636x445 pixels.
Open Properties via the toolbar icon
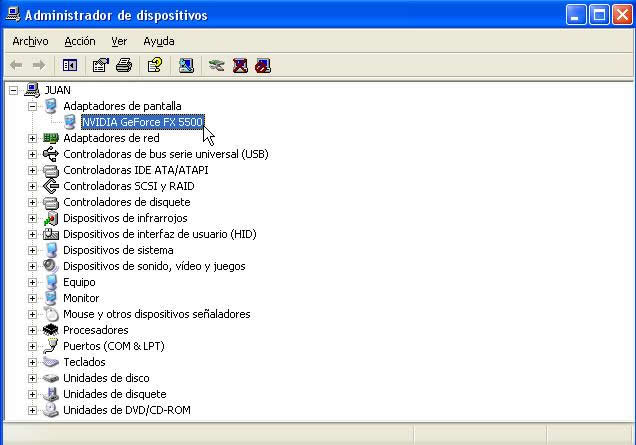coord(101,65)
